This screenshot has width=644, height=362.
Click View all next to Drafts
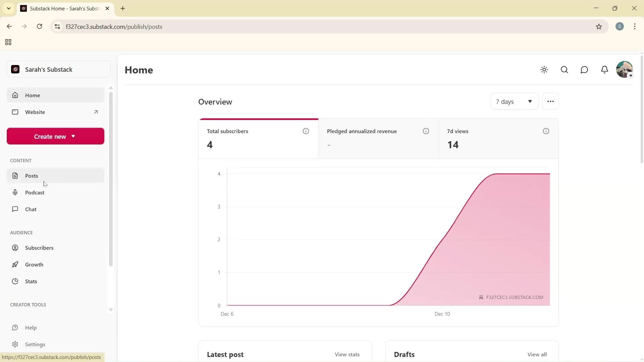pos(537,354)
